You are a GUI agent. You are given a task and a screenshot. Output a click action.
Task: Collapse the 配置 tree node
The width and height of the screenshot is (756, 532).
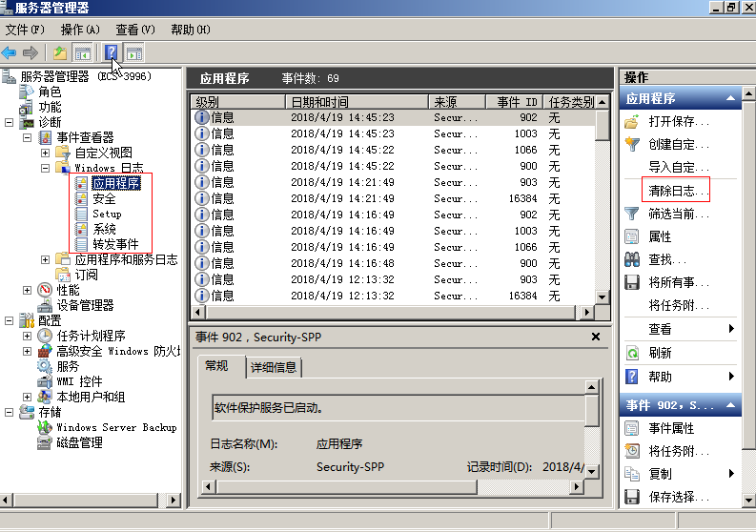click(x=9, y=320)
